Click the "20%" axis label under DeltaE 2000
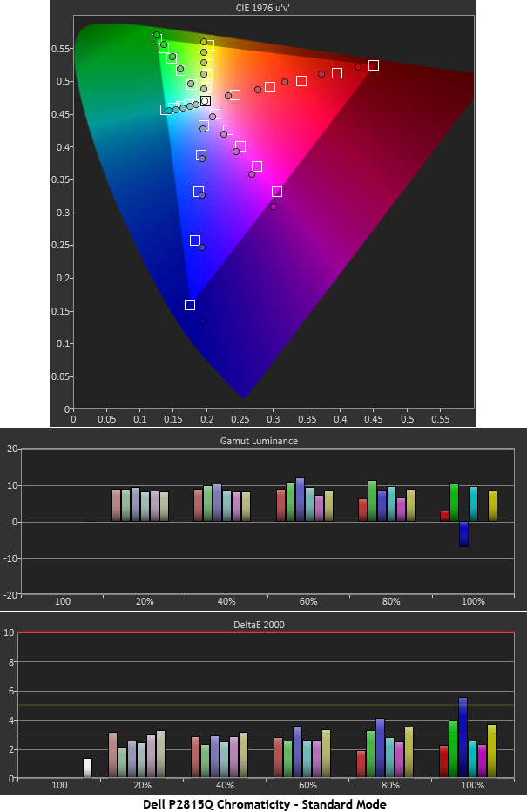The width and height of the screenshot is (527, 812). (x=142, y=785)
